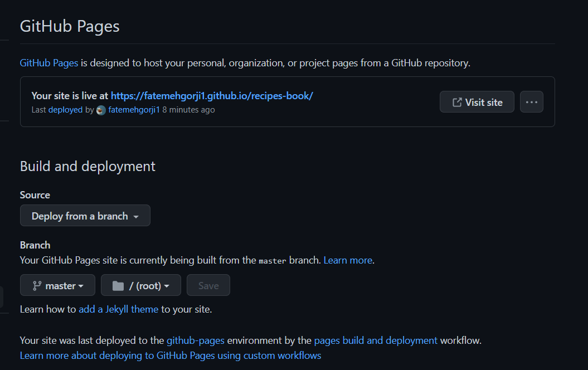Open the live site URL link
The height and width of the screenshot is (370, 588).
click(x=212, y=95)
